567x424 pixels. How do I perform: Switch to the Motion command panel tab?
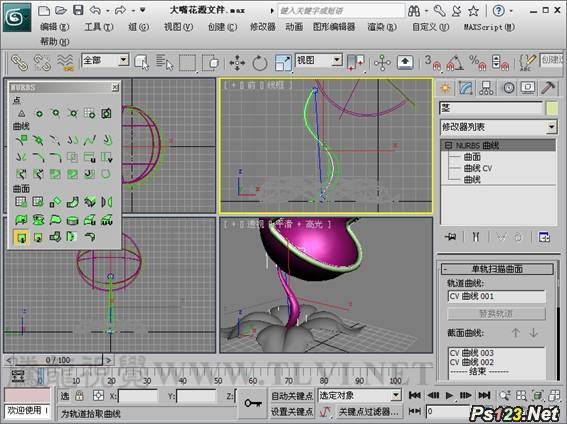coord(508,88)
